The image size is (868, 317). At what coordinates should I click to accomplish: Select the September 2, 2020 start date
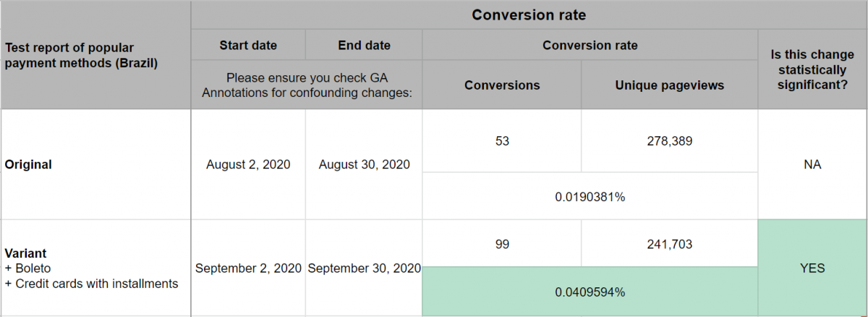tap(248, 268)
